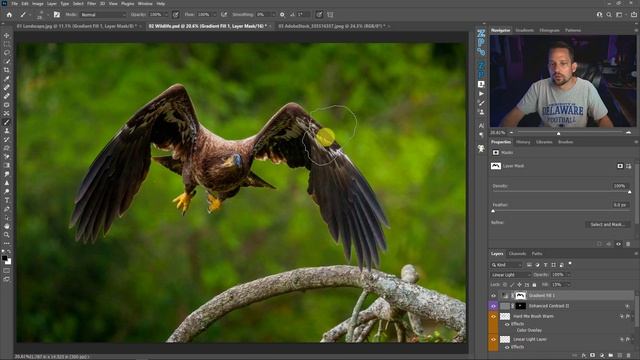Select the Crop tool

[x=7, y=70]
